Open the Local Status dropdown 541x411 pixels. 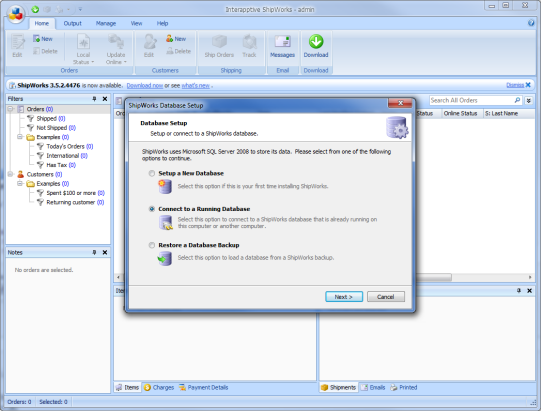point(83,49)
